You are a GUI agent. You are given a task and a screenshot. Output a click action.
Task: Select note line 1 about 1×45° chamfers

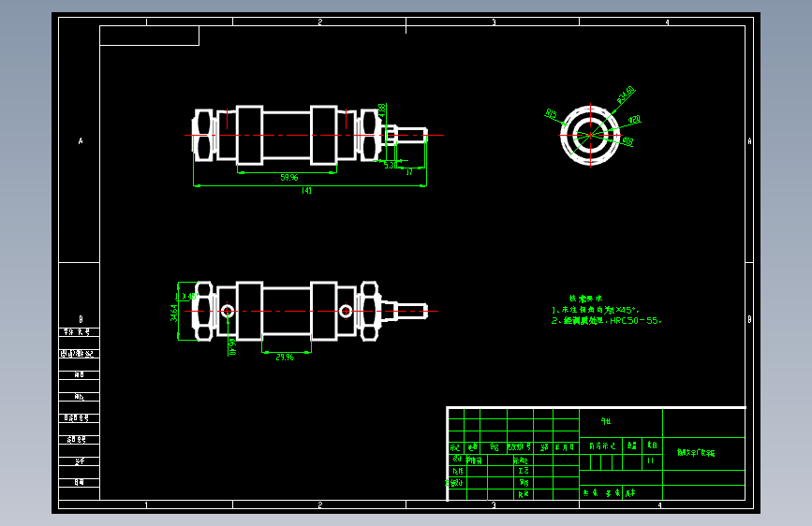[x=596, y=310]
